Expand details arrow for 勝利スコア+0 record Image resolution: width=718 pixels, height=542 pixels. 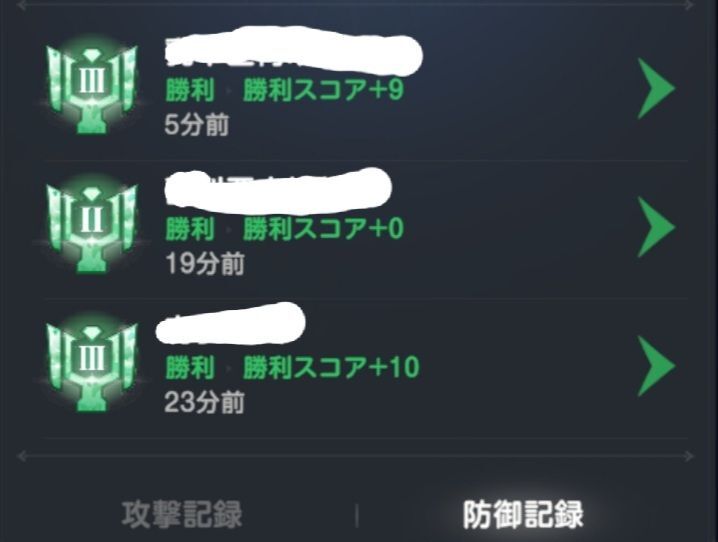pyautogui.click(x=656, y=227)
